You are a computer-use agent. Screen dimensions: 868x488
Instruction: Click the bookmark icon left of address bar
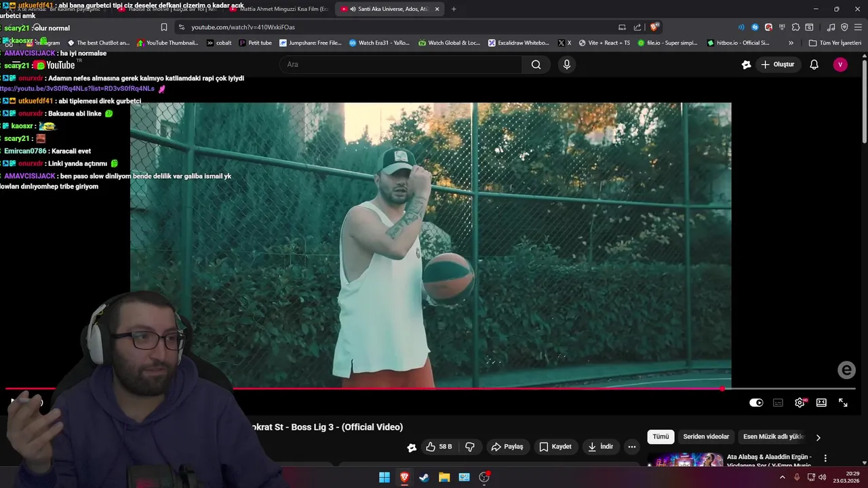click(164, 27)
